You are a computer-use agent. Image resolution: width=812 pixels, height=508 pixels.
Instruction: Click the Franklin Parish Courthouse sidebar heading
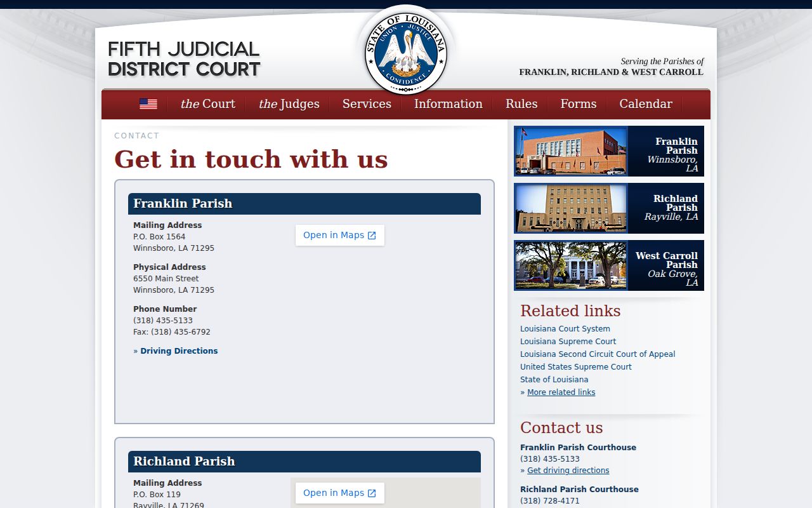click(579, 448)
